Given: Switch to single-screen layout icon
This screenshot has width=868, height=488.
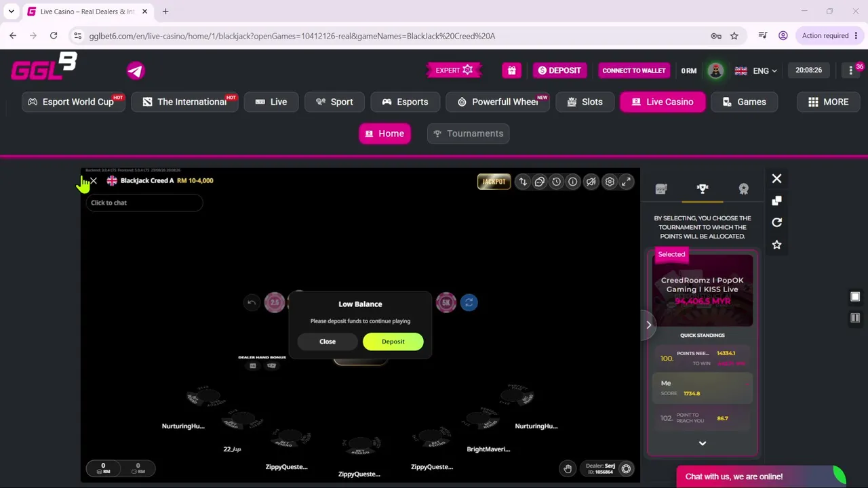Looking at the screenshot, I should point(855,297).
